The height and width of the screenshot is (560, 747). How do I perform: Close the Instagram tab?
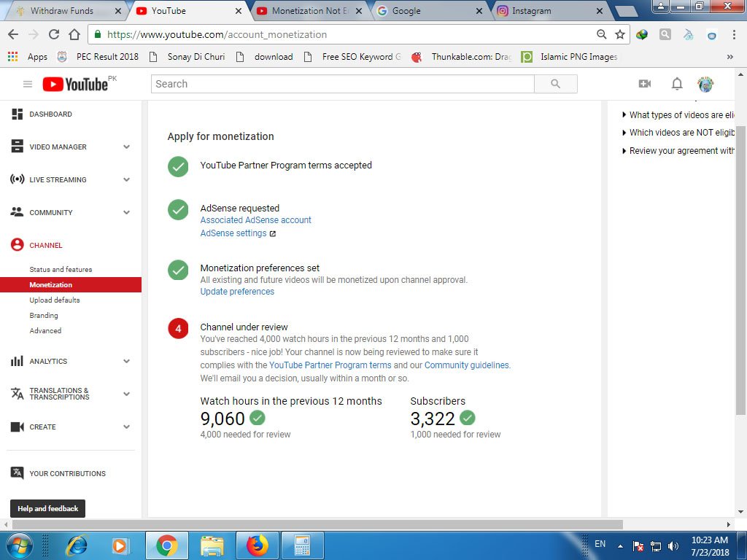point(600,10)
